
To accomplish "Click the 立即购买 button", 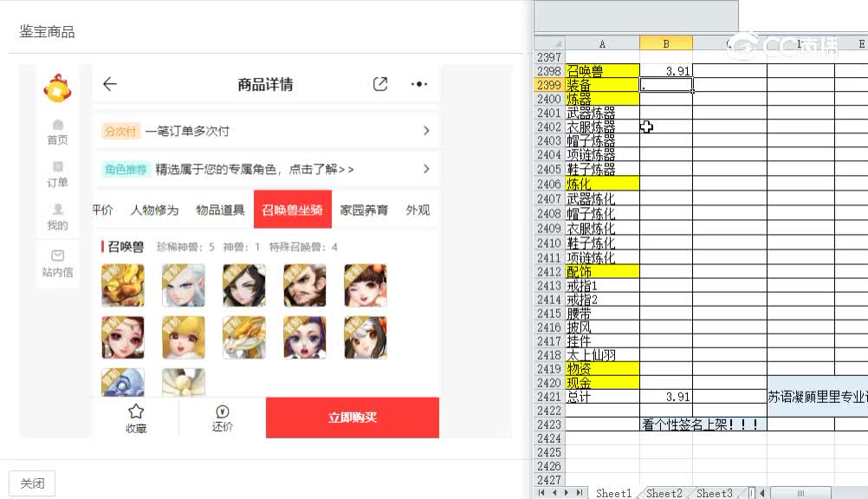I will (x=352, y=418).
